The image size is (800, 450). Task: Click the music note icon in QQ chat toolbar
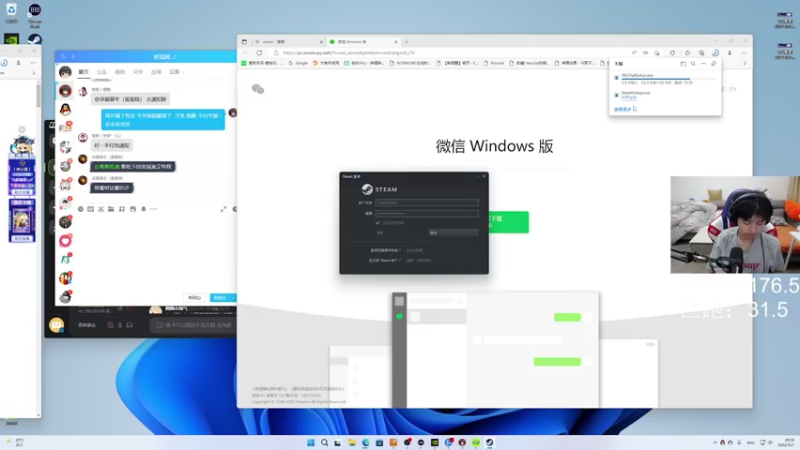(121, 209)
